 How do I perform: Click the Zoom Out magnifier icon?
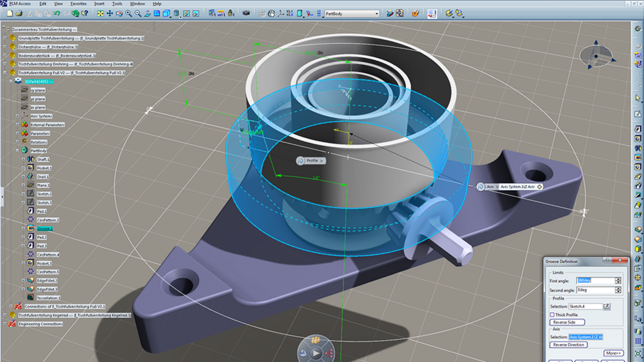(138, 13)
